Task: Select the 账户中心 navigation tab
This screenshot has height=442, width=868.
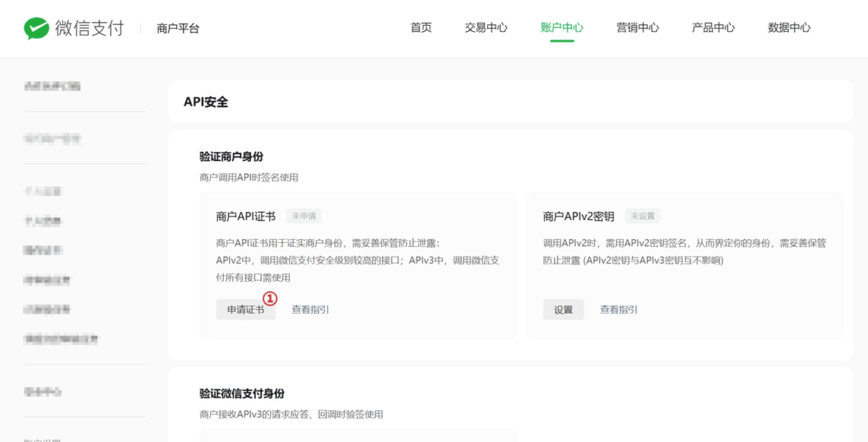Action: point(562,27)
